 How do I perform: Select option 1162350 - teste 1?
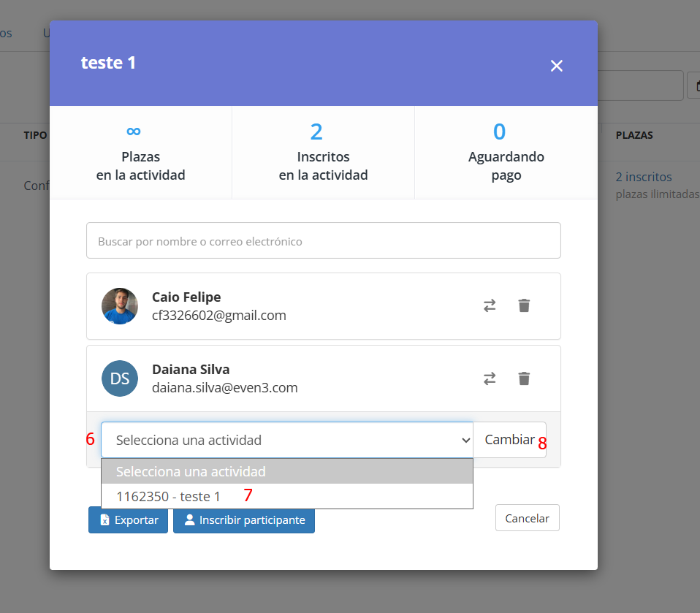tap(287, 496)
